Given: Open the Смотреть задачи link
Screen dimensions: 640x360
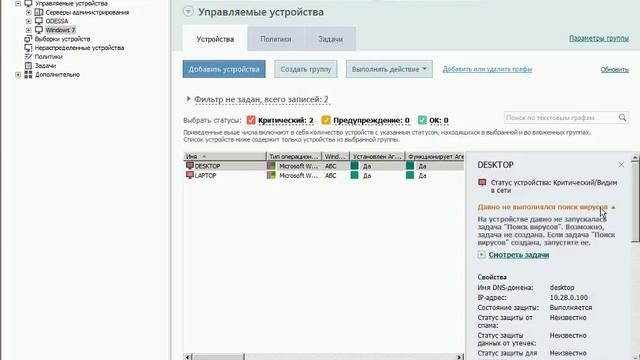Looking at the screenshot, I should point(519,255).
